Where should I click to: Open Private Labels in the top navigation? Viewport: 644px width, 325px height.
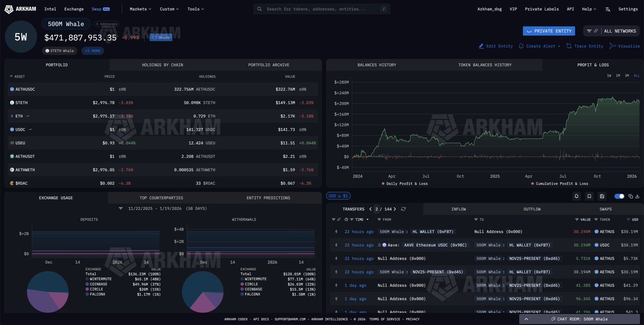[x=541, y=9]
